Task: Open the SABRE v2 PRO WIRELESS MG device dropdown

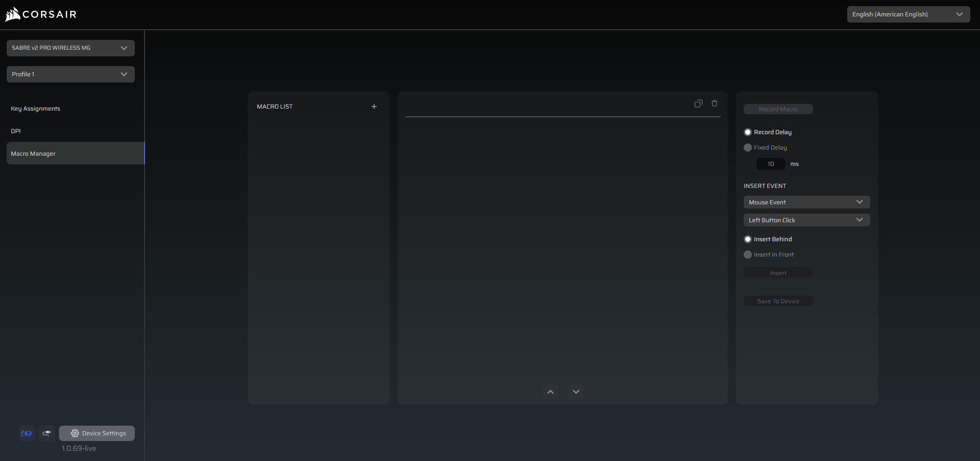Action: click(71, 48)
